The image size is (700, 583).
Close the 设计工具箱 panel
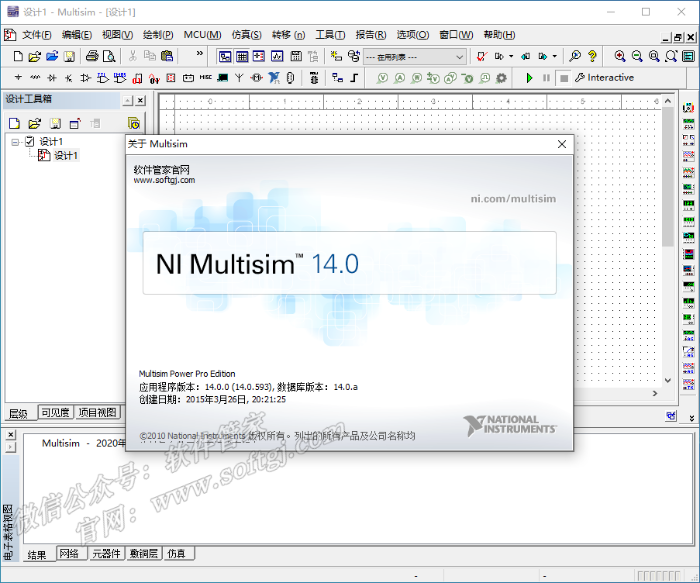pos(140,100)
